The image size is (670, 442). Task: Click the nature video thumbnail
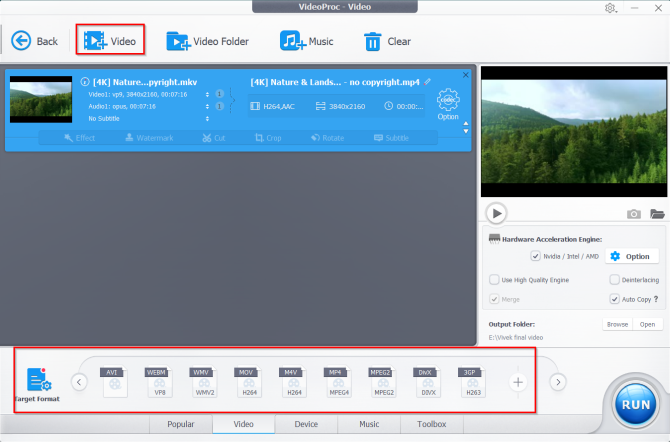(41, 99)
